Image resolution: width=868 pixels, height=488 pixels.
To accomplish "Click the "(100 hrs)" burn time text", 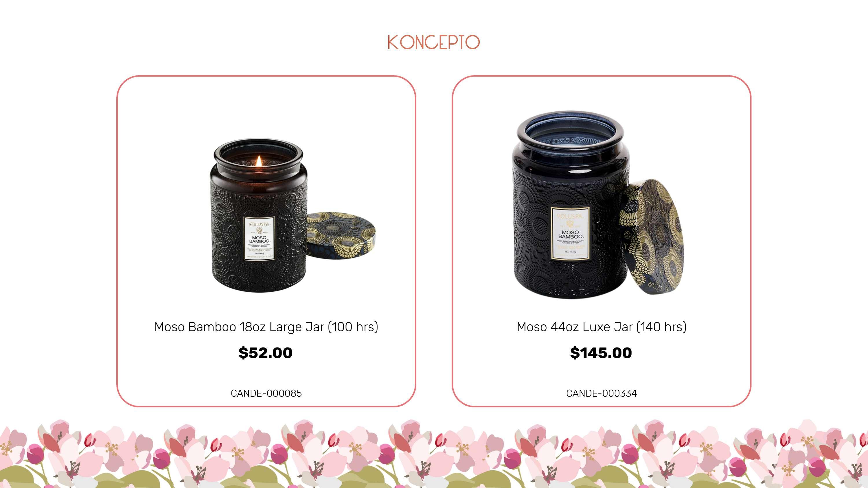I will (353, 327).
